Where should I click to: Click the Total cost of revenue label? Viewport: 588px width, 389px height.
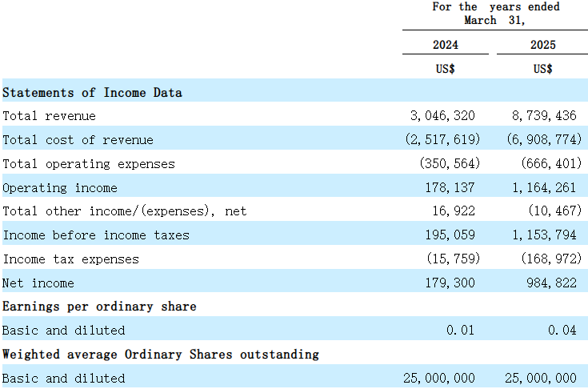click(78, 140)
